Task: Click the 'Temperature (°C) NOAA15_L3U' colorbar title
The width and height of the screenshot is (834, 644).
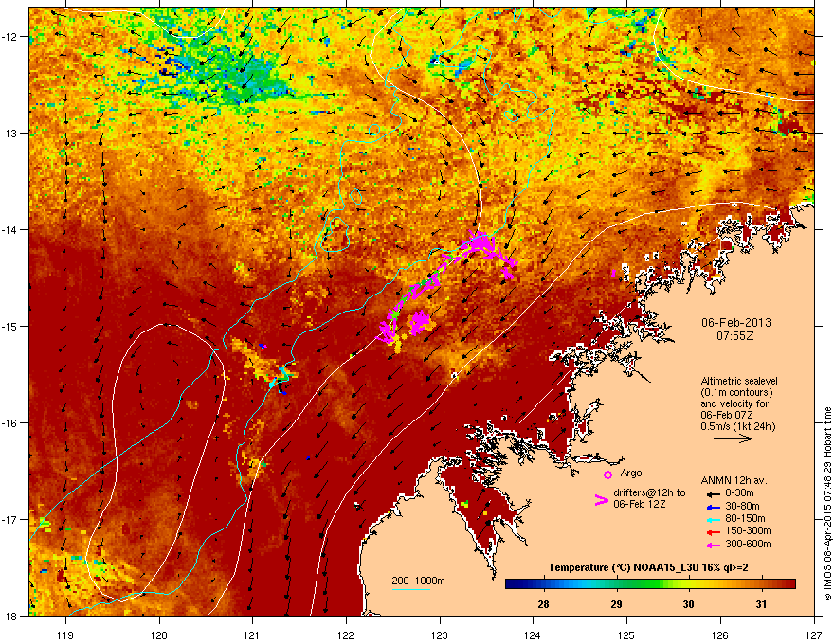Action: coord(623,567)
